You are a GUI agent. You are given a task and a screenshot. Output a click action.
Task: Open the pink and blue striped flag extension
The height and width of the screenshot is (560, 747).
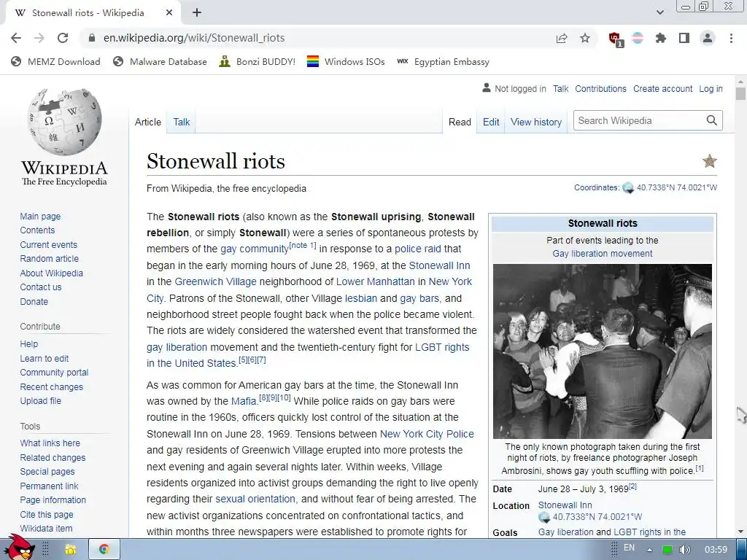[x=638, y=38]
